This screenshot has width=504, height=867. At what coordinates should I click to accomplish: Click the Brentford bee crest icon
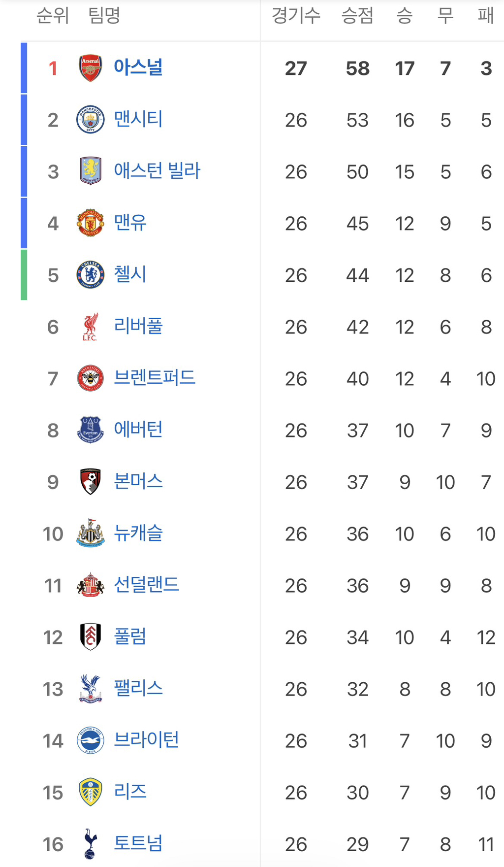coord(91,378)
